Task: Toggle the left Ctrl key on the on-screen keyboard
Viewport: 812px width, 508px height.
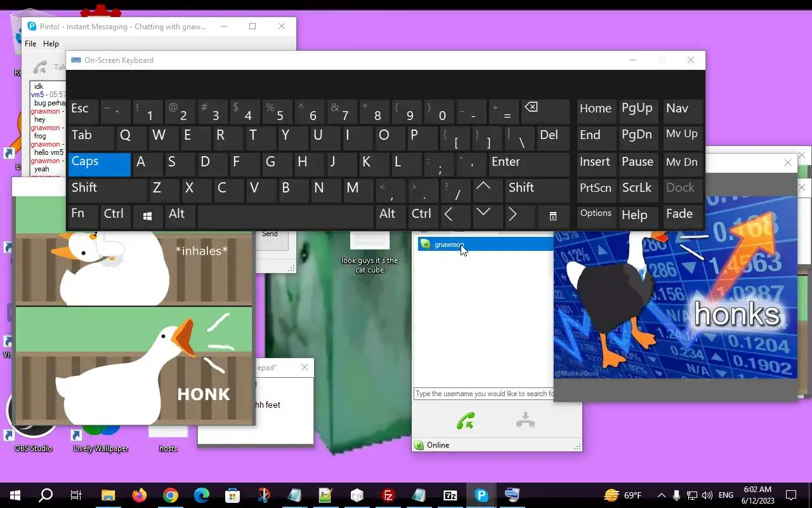Action: 114,216
